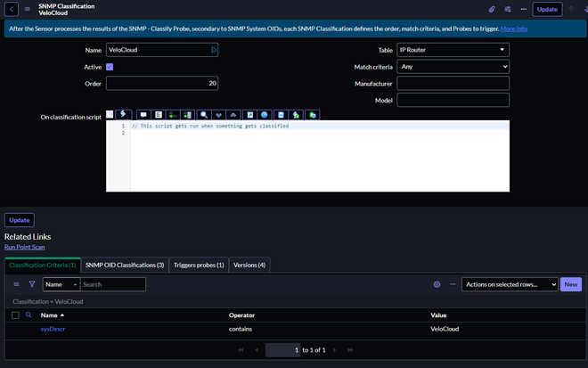
Task: Open the form context hamburger menu
Action: 28,9
